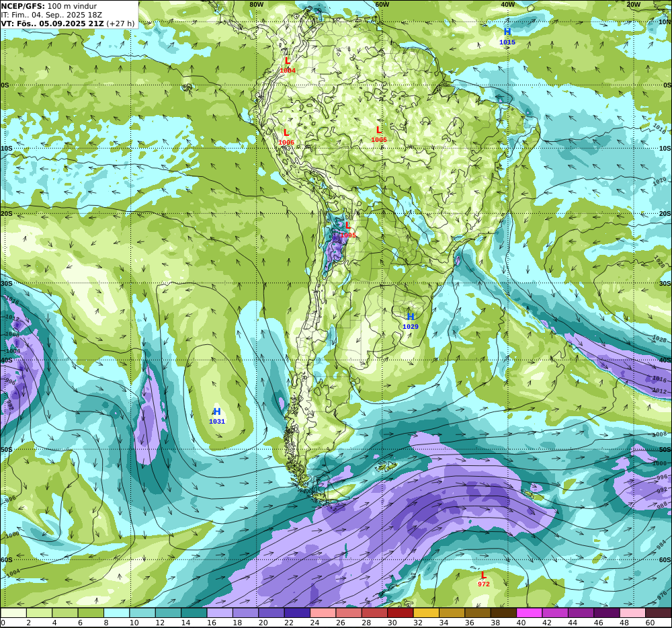
Task: Pick the 32-34 yellow legend swatch
Action: tap(426, 613)
